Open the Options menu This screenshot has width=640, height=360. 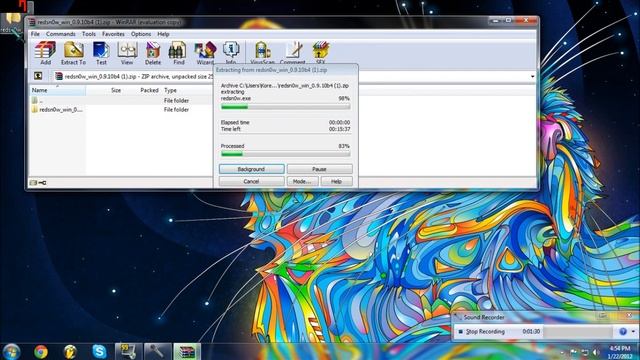(x=141, y=34)
